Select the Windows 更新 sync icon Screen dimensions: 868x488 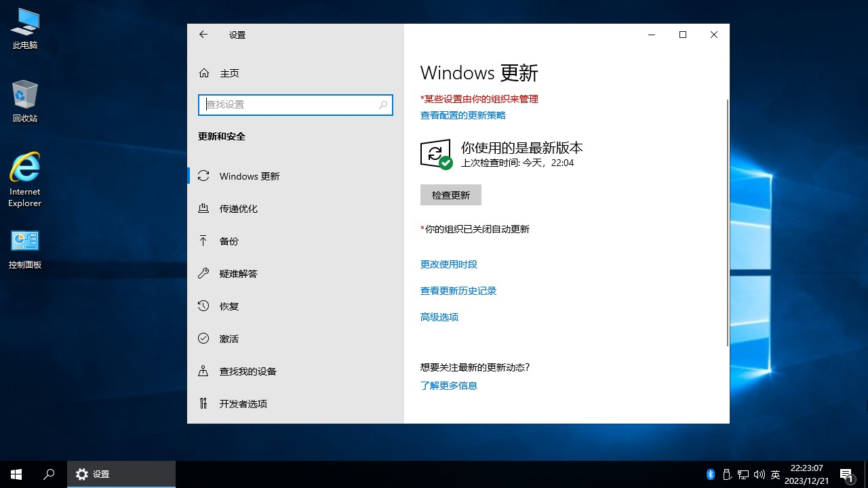click(x=203, y=176)
